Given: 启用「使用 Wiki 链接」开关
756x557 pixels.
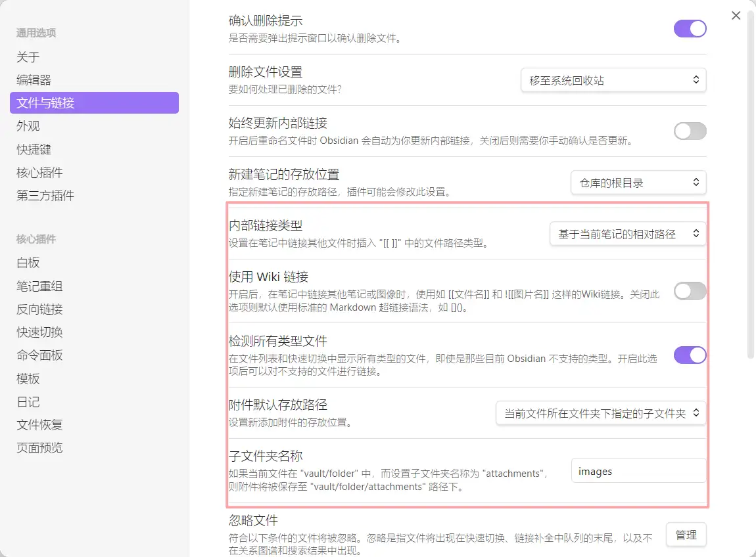Looking at the screenshot, I should pyautogui.click(x=689, y=291).
